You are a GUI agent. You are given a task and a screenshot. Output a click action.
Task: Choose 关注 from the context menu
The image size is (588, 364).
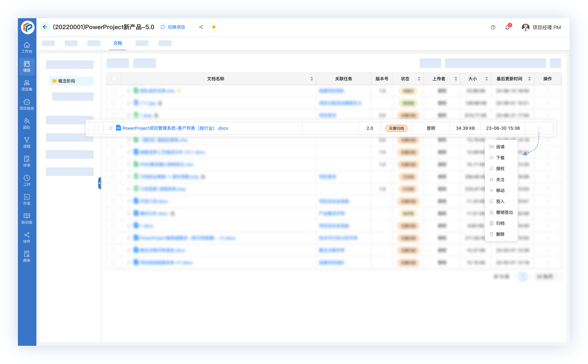(501, 180)
